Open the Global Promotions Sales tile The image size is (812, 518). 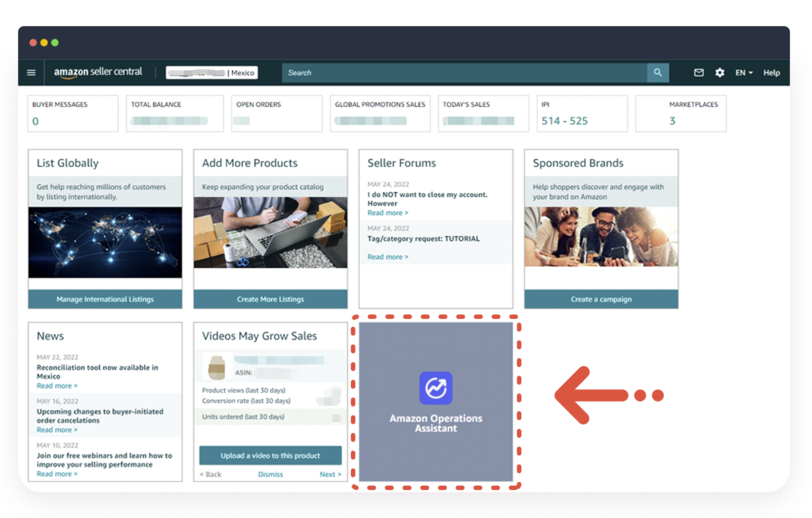tap(380, 113)
